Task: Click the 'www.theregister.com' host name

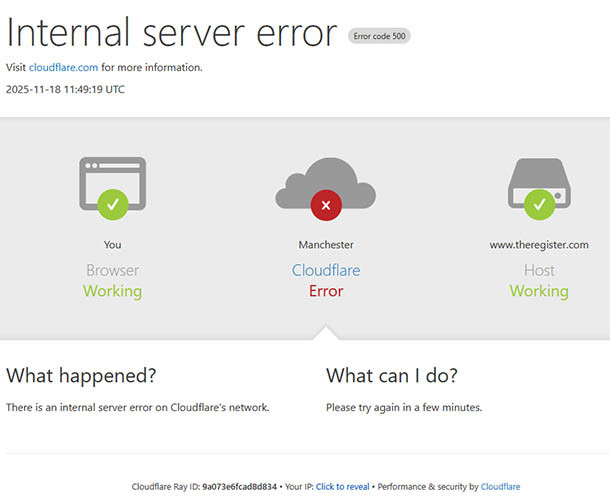Action: pyautogui.click(x=539, y=245)
